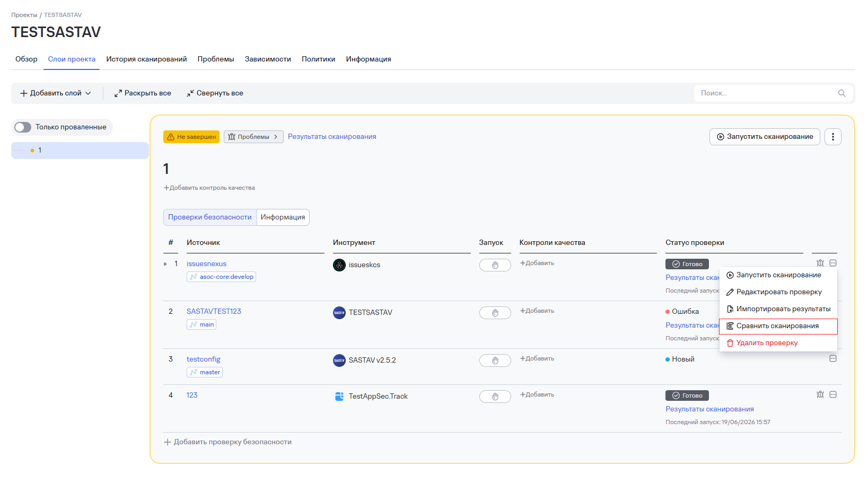Click the plus icon of Добавить проверку безопасности
Screen dimensions: 868x501
point(168,442)
